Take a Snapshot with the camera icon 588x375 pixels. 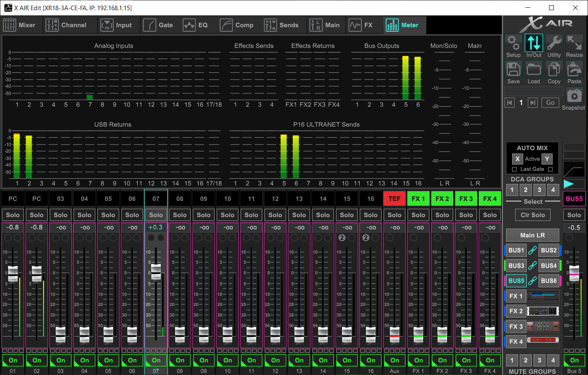[574, 96]
